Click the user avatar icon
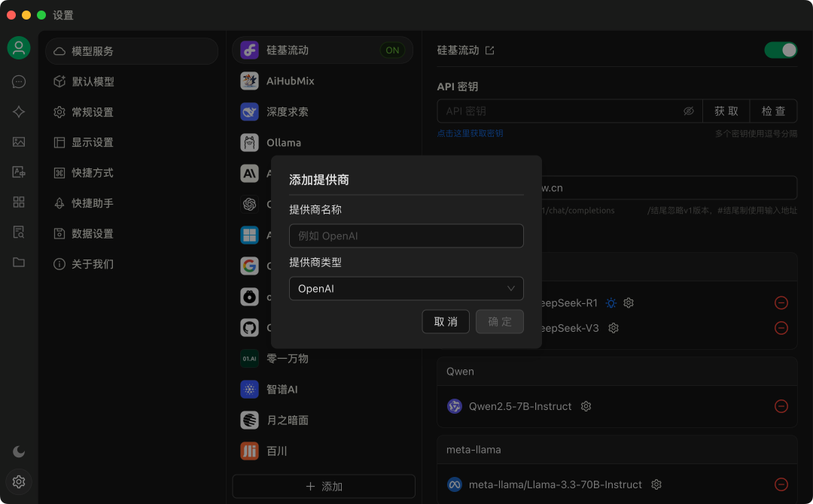This screenshot has height=504, width=813. (x=19, y=47)
